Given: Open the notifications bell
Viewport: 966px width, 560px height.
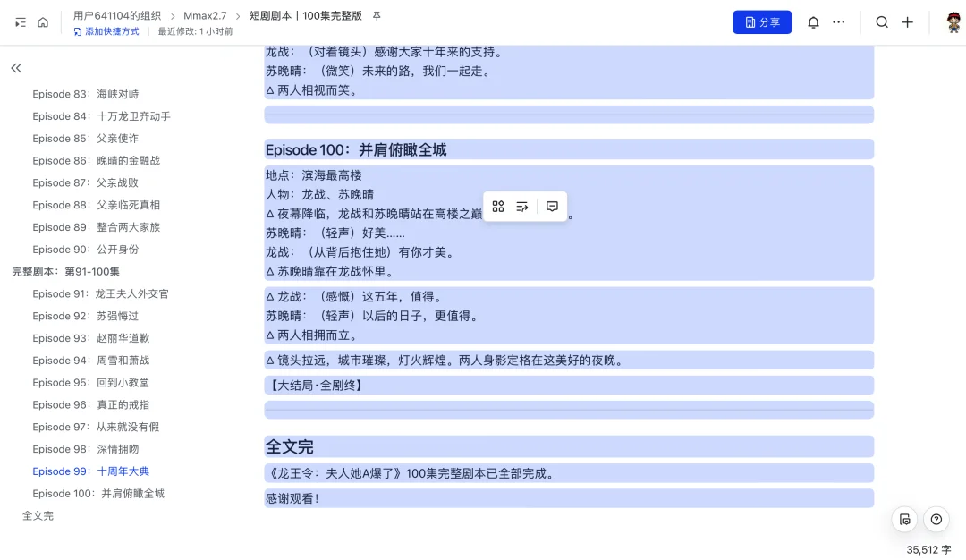Looking at the screenshot, I should click(x=813, y=21).
